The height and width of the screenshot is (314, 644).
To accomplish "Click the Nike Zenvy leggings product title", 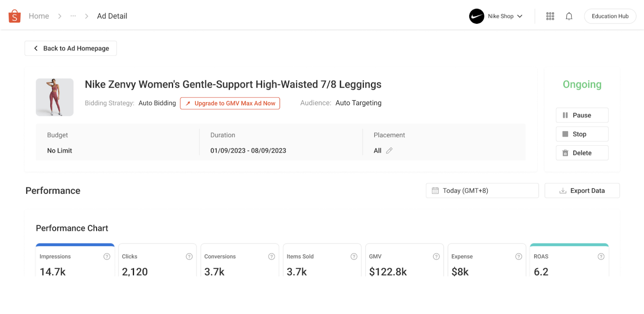I will (233, 85).
